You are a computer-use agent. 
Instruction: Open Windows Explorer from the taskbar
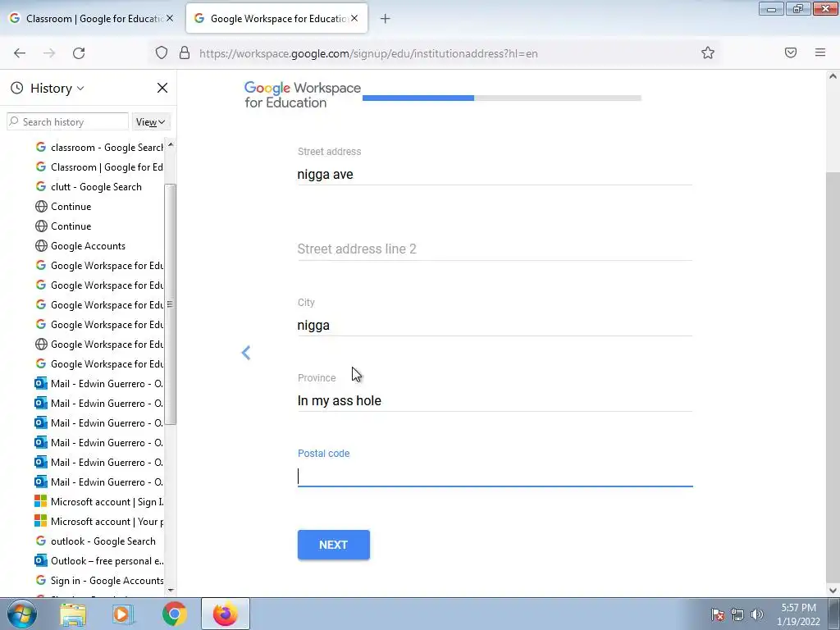73,614
